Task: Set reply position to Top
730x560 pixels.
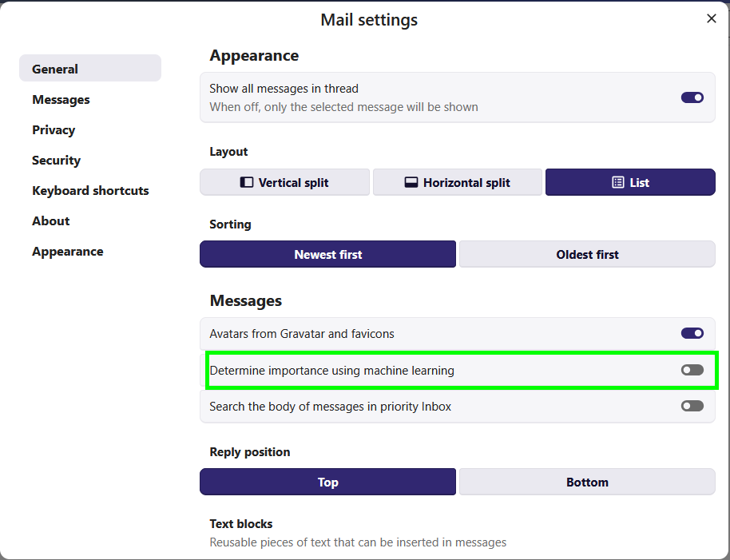Action: 327,482
